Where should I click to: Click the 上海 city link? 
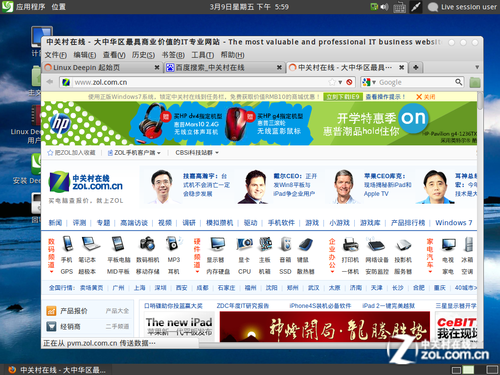pos(139,288)
